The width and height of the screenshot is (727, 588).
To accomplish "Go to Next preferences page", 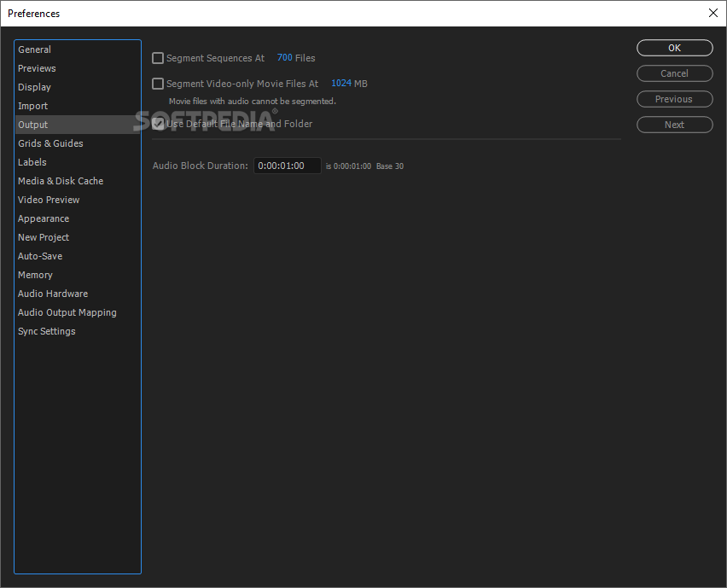I will pos(675,125).
